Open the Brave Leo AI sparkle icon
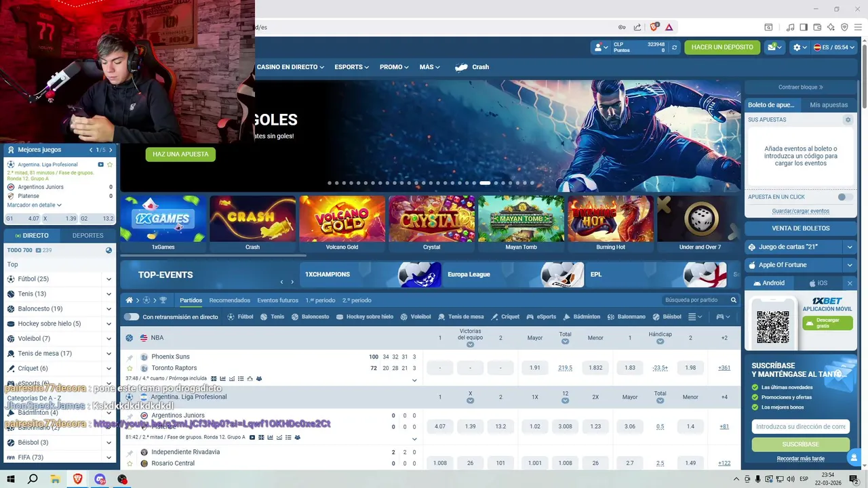 (x=831, y=27)
